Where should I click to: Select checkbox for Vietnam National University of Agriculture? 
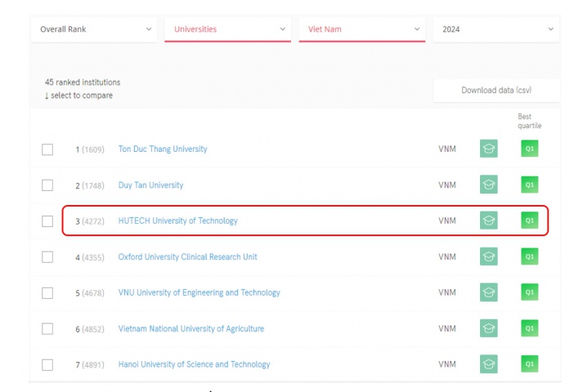pos(47,328)
